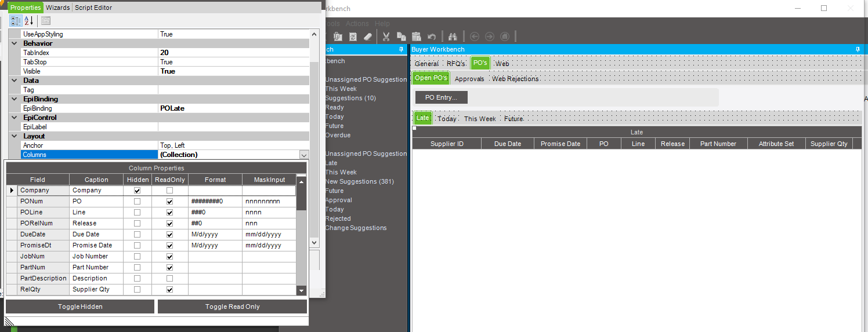
Task: Click the Back navigation arrow icon
Action: 475,37
